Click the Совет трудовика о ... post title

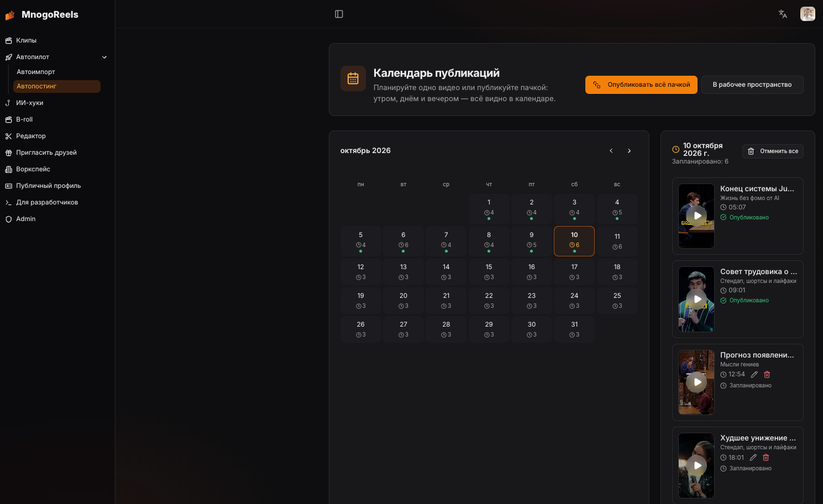758,272
